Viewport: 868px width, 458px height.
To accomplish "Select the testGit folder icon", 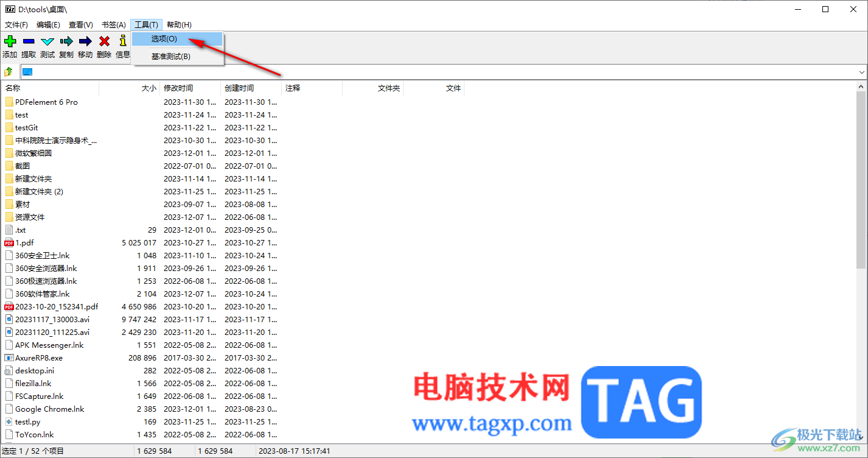I will click(9, 127).
